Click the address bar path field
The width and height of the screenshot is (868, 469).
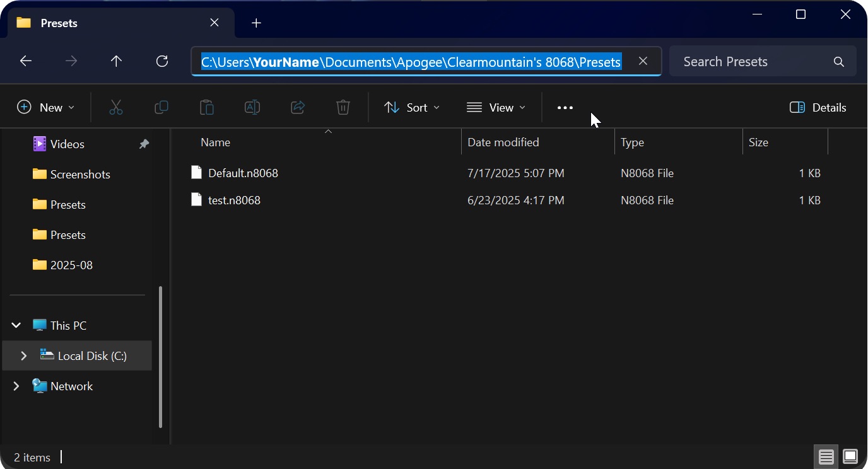(x=426, y=61)
